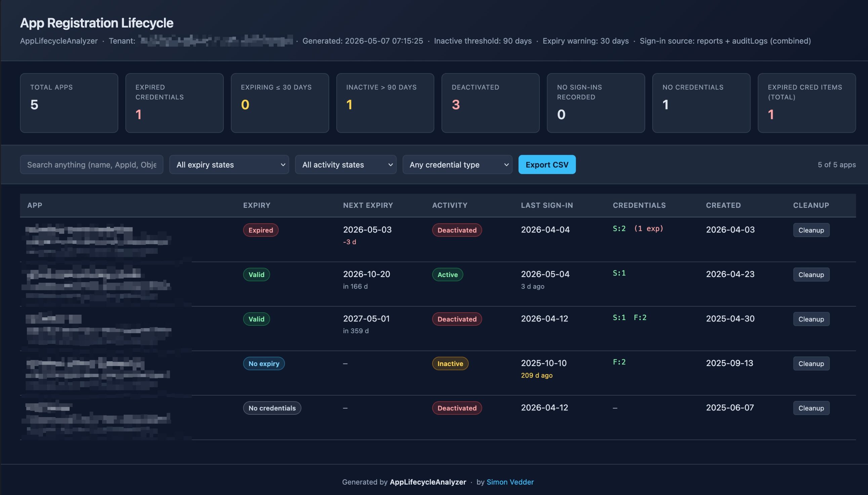Select the Deactivated summary card

(x=491, y=103)
